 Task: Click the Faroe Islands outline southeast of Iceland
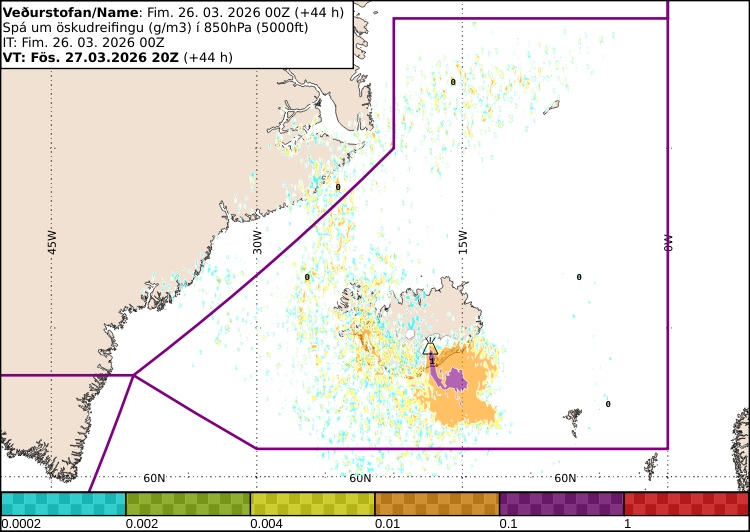click(x=573, y=421)
